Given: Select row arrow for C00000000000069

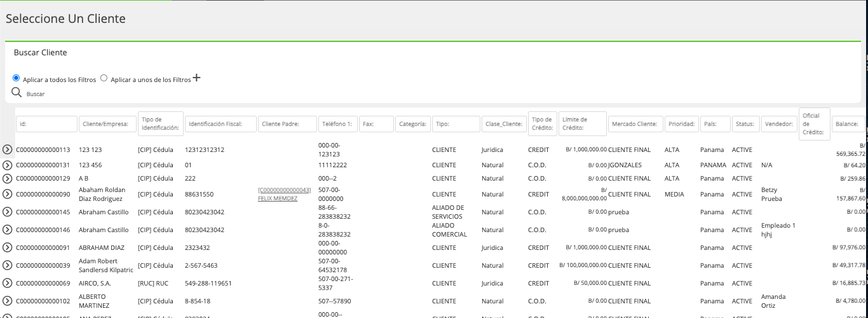Looking at the screenshot, I should [x=7, y=283].
